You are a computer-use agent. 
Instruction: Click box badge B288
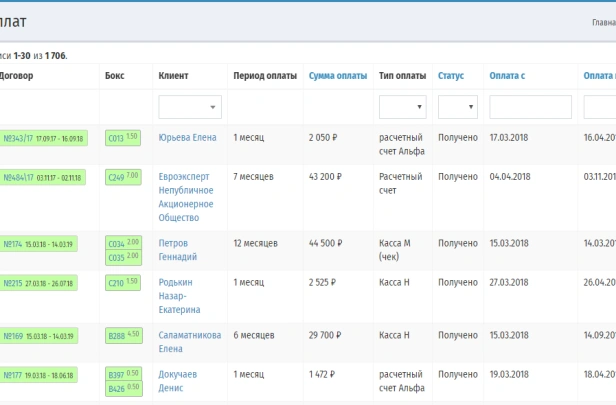(x=123, y=335)
